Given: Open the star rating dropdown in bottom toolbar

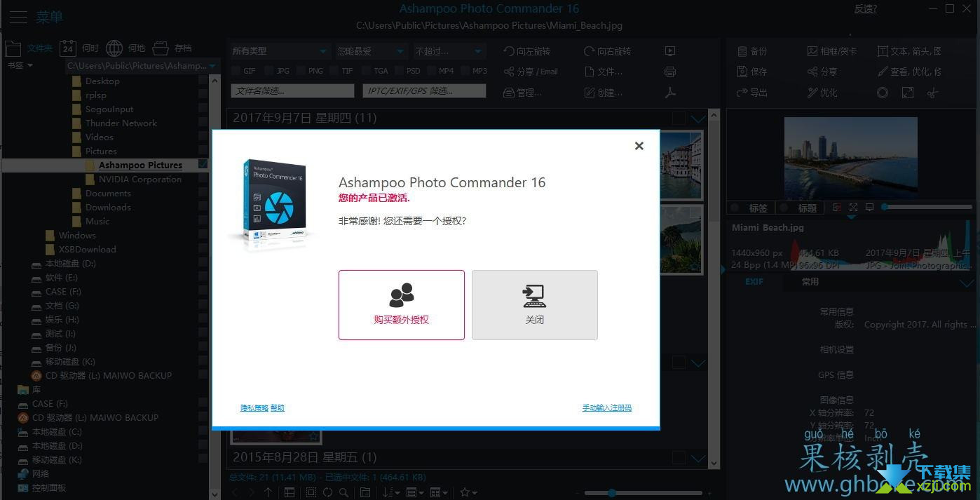Looking at the screenshot, I should click(468, 493).
